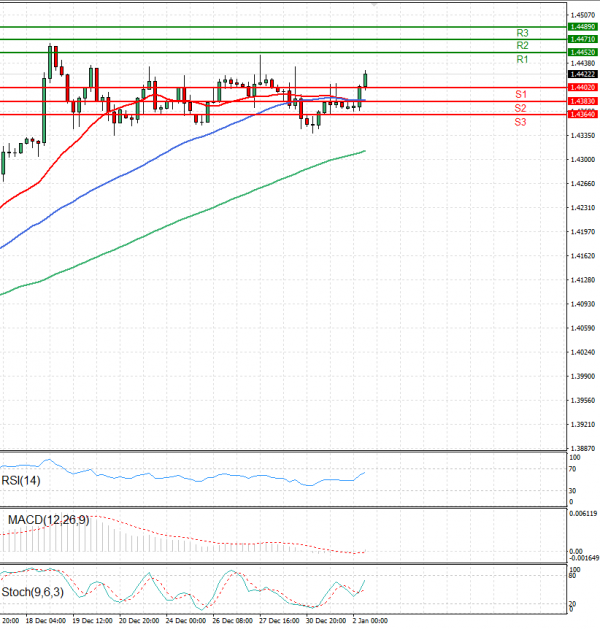Click the 1.43830 red price tag
Image resolution: width=600 pixels, height=629 pixels.
tap(583, 101)
